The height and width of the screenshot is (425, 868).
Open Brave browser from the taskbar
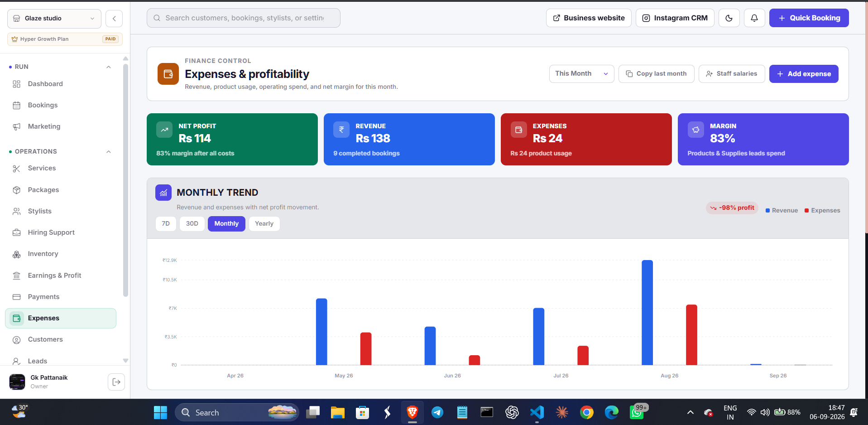pyautogui.click(x=412, y=412)
